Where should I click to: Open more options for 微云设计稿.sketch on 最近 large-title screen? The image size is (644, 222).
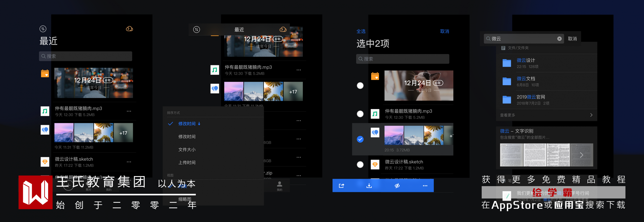(x=129, y=162)
